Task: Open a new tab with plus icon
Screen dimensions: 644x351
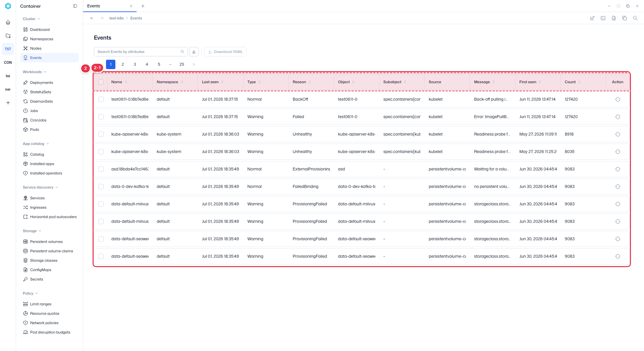Action: pyautogui.click(x=143, y=6)
